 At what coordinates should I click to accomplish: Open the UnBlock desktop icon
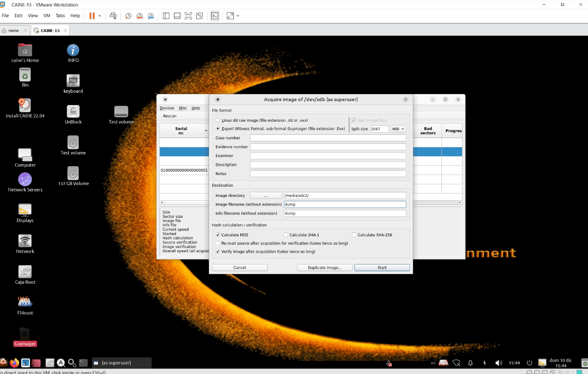point(73,115)
